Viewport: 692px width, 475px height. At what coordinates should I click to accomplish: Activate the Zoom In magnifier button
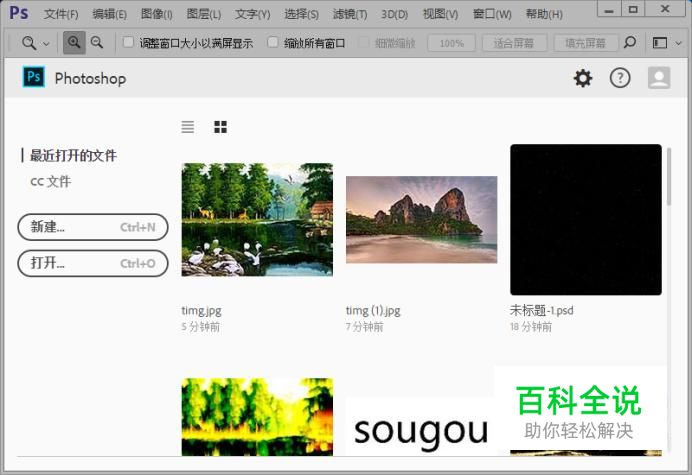point(74,43)
